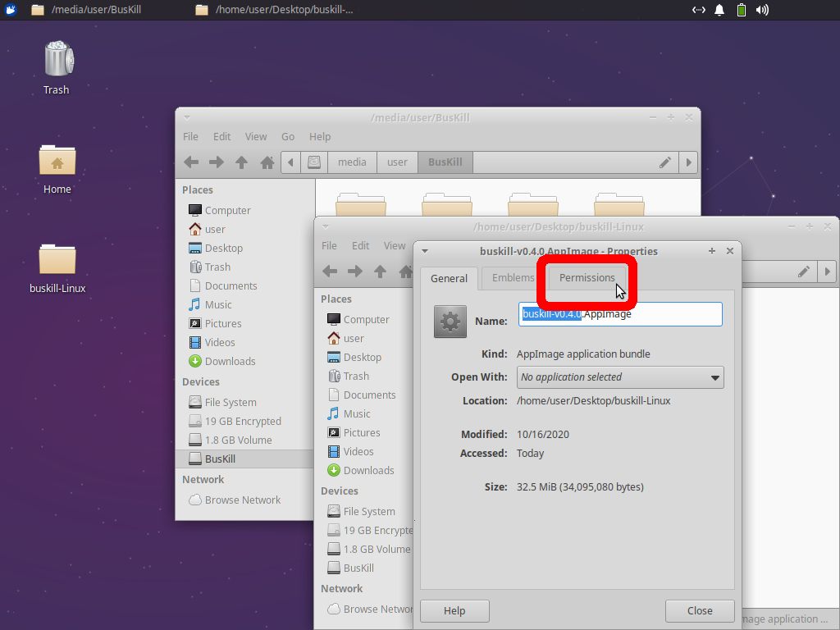Click the forward arrow in BusKill window
This screenshot has width=840, height=630.
tap(217, 162)
